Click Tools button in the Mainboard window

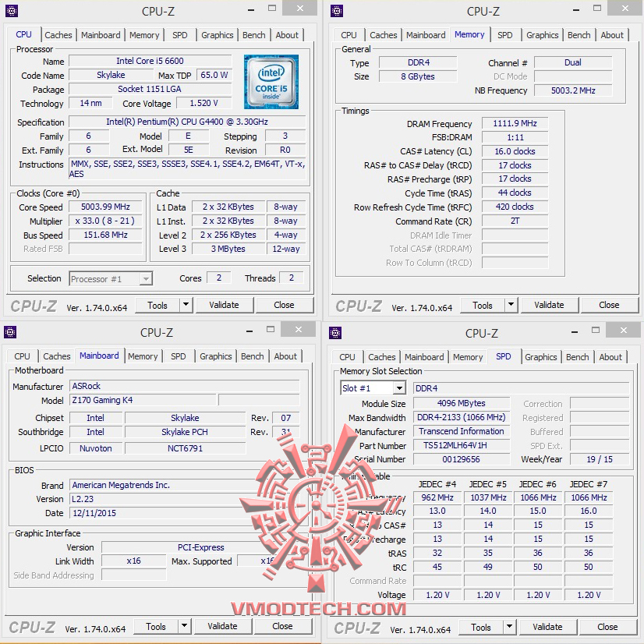coord(156,626)
